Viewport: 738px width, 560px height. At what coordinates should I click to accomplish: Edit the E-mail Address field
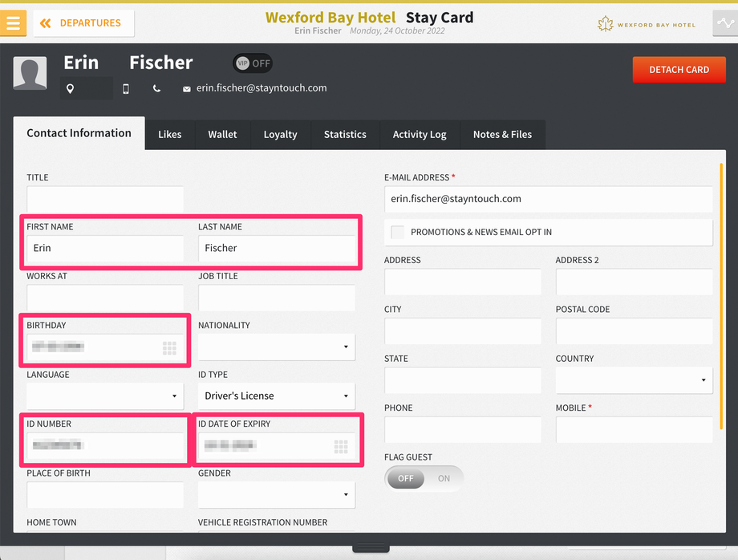pyautogui.click(x=549, y=199)
